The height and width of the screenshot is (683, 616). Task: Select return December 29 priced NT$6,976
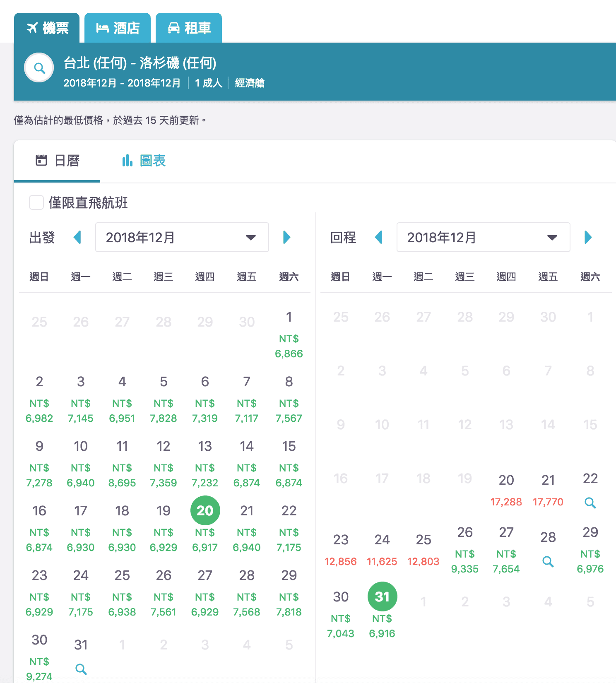coord(590,550)
